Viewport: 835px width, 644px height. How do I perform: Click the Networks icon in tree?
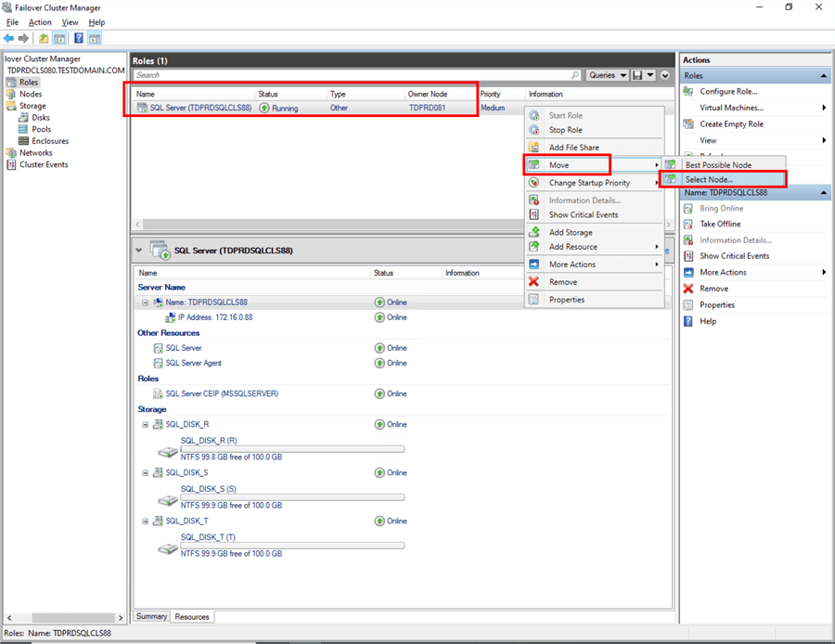[x=12, y=153]
